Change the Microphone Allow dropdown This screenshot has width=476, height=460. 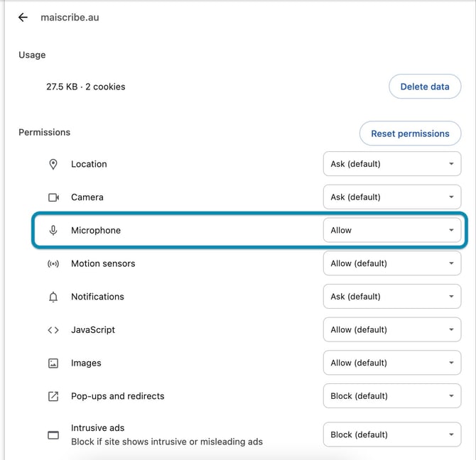click(391, 231)
